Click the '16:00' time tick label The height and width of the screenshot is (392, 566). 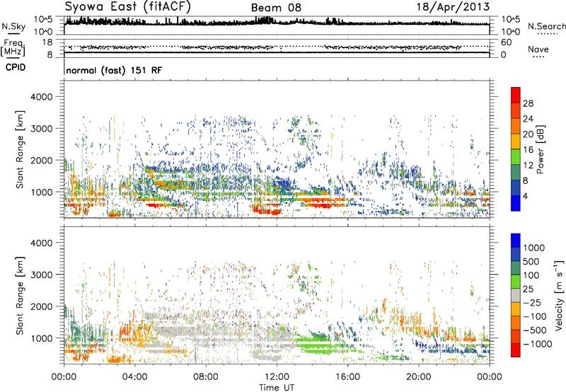347,377
